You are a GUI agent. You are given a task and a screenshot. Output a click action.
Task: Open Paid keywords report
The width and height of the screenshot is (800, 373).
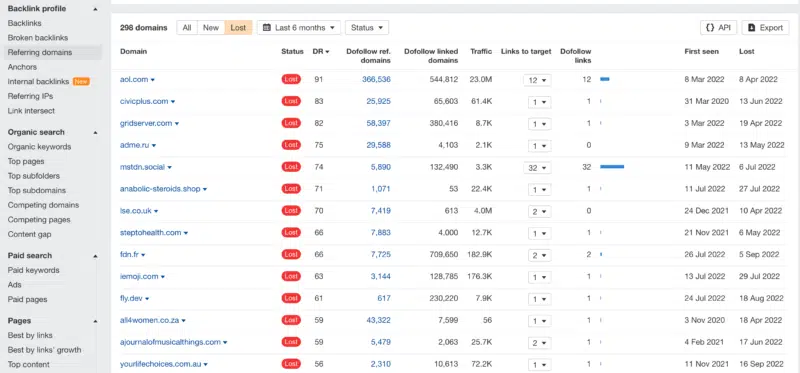tap(34, 270)
